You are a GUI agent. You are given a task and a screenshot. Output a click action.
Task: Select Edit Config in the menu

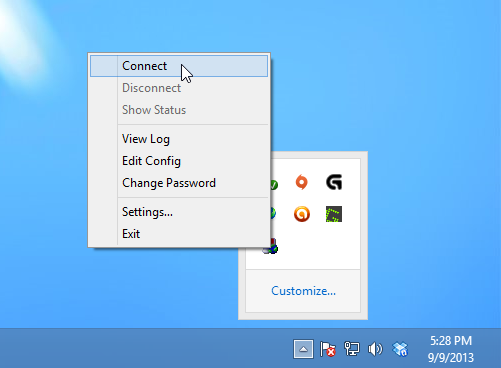coord(179,161)
